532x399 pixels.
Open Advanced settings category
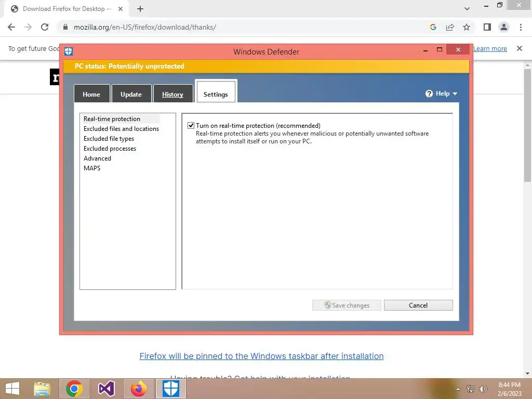click(x=97, y=158)
